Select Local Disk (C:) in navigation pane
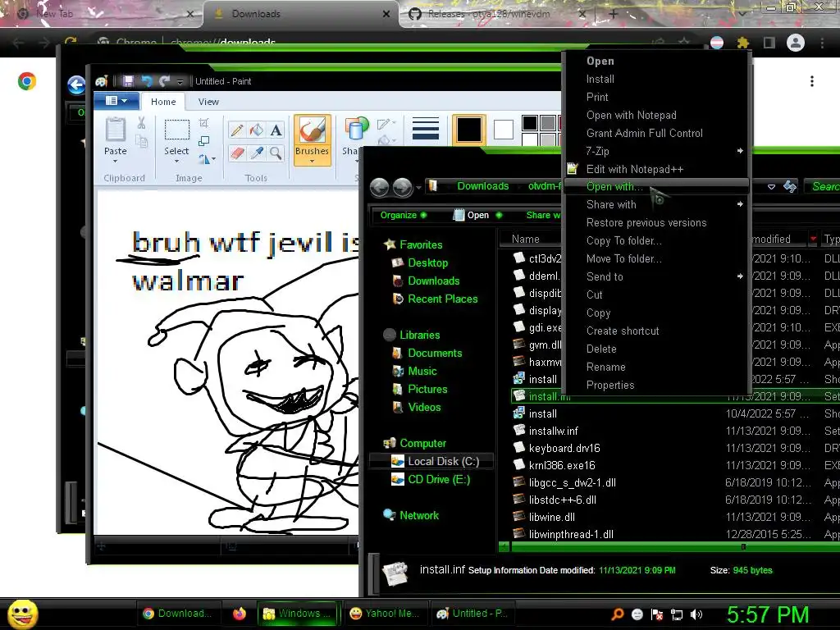Screen dimensions: 840x630 pyautogui.click(x=431, y=461)
